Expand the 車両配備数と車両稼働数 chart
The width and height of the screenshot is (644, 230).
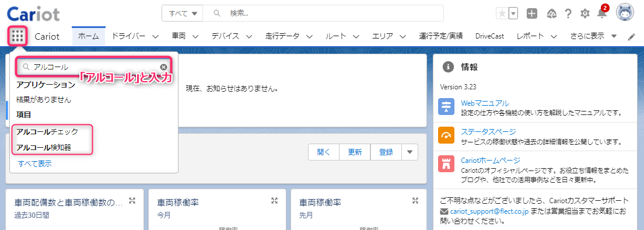coord(132,200)
